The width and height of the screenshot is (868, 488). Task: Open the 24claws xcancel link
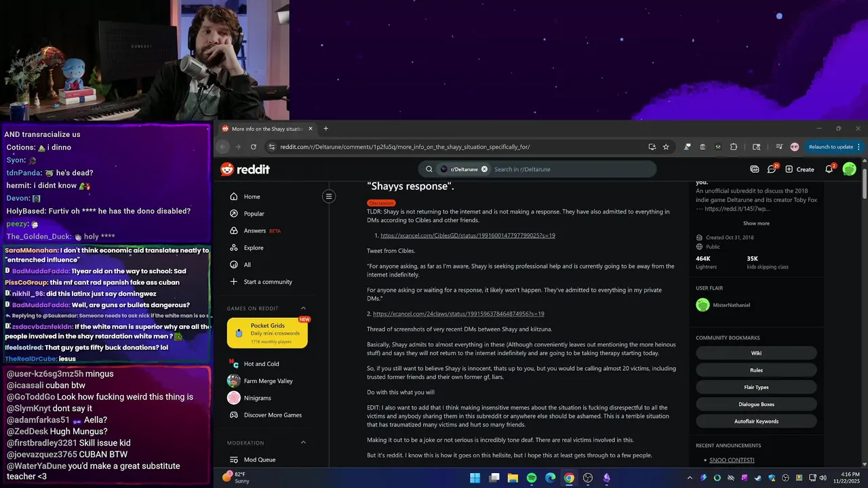[x=458, y=314]
